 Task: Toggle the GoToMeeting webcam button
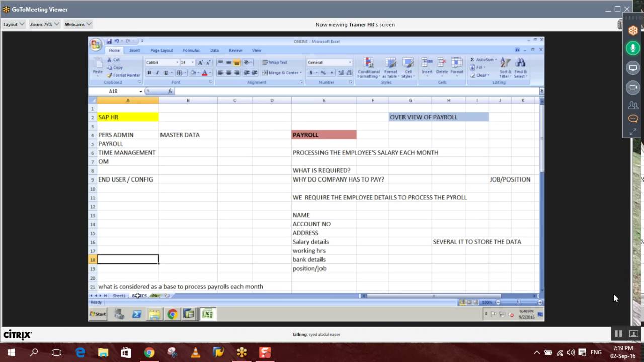click(x=633, y=87)
